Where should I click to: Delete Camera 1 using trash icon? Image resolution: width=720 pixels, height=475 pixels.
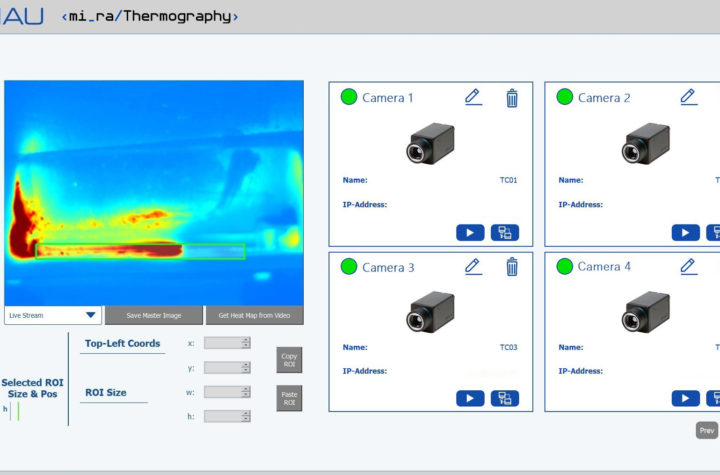tap(512, 98)
